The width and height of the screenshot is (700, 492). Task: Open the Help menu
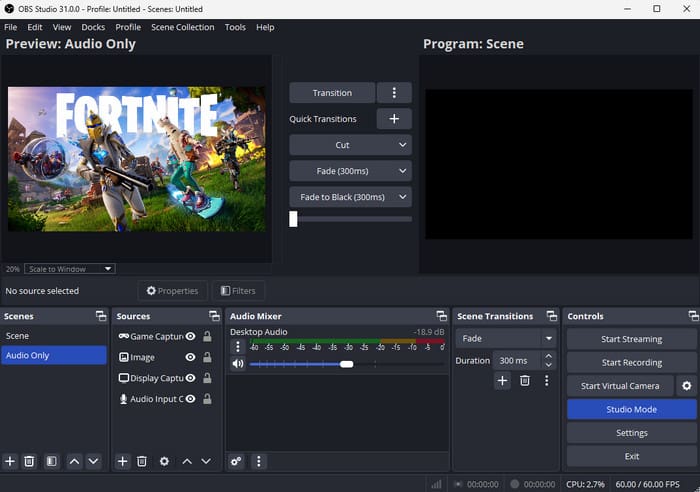pyautogui.click(x=265, y=27)
